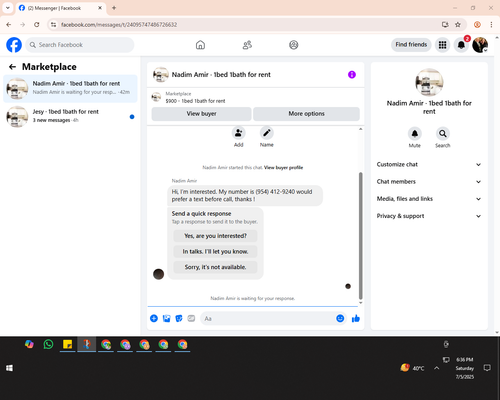This screenshot has width=500, height=400.
Task: Open the account profile picture menu
Action: click(480, 45)
